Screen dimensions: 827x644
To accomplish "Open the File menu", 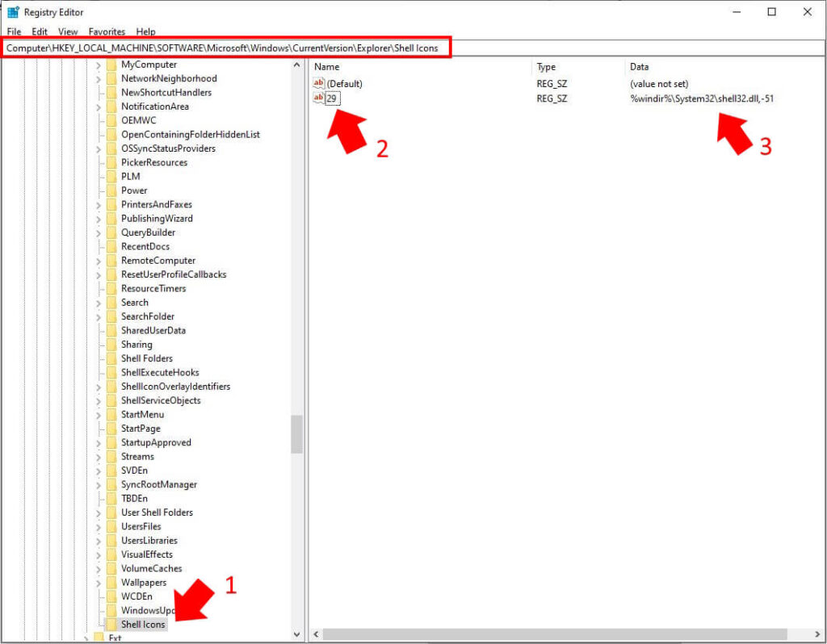I will (x=15, y=31).
